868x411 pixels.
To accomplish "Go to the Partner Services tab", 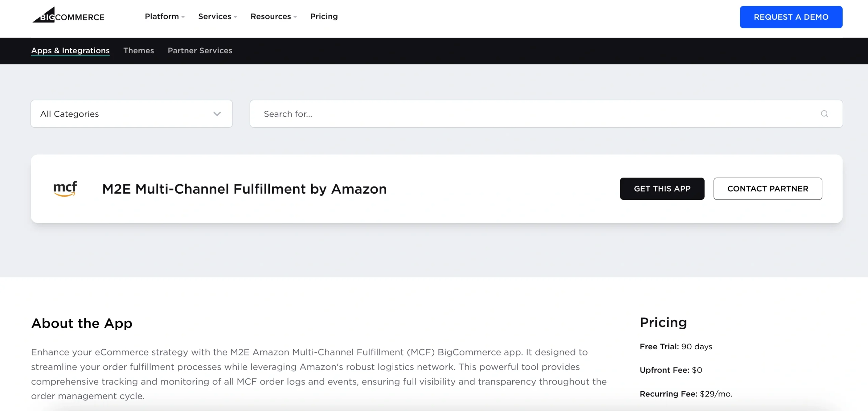I will pos(200,51).
